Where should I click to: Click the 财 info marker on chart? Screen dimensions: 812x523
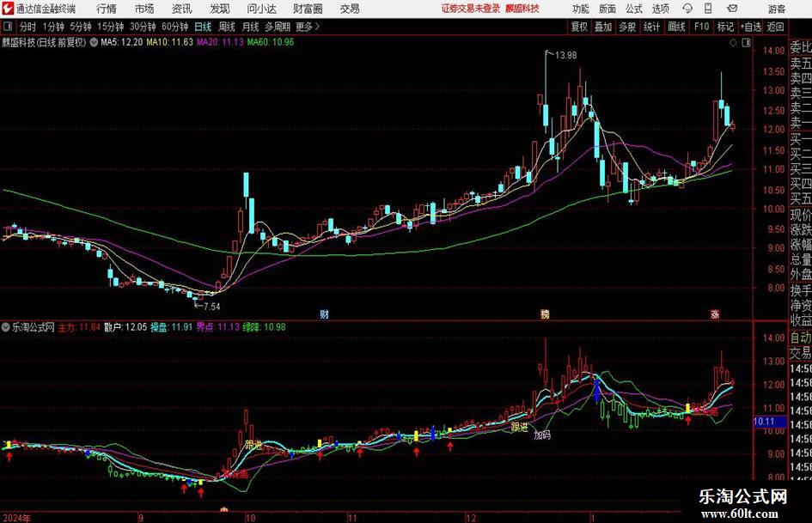324,314
